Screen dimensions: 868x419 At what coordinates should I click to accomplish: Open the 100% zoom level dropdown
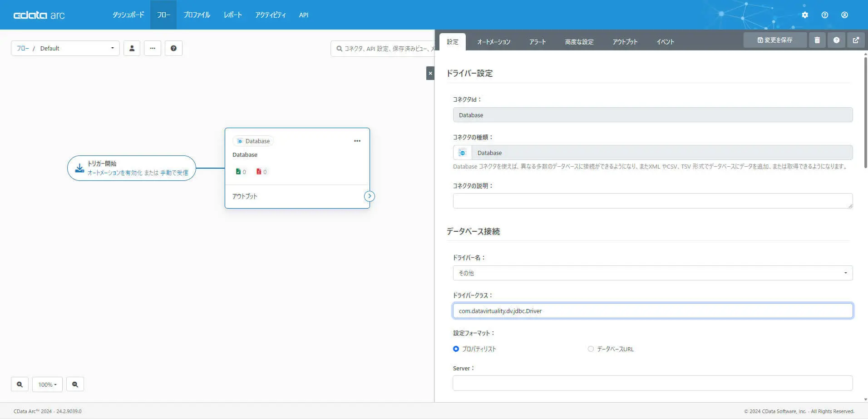[47, 384]
